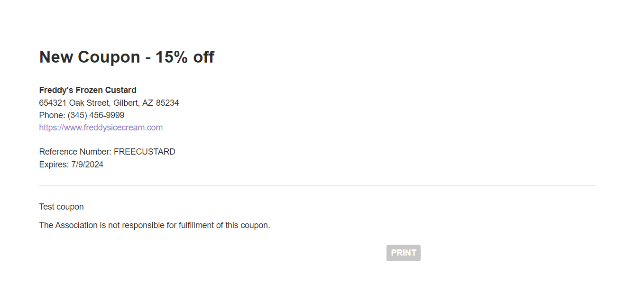Click the "Phone:" label
This screenshot has width=644, height=303.
(52, 115)
